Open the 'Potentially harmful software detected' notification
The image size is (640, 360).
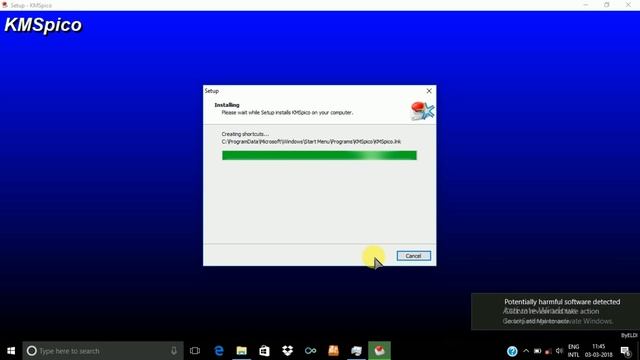pyautogui.click(x=556, y=311)
